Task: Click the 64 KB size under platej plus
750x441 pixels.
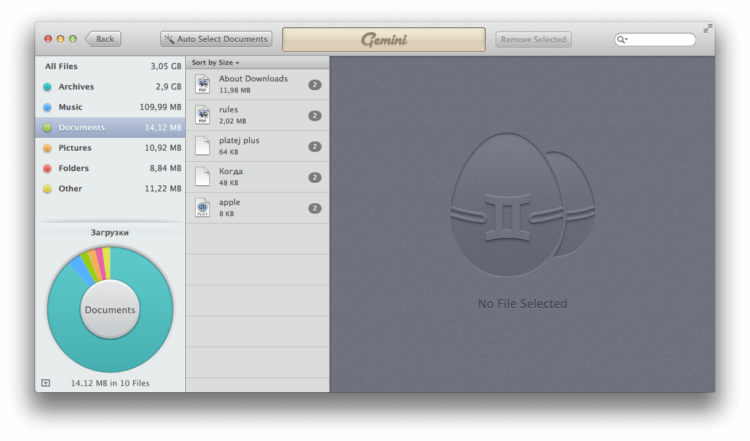Action: [229, 152]
